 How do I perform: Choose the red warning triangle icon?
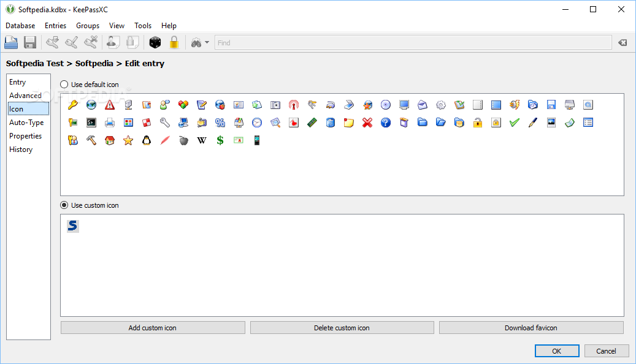point(110,105)
